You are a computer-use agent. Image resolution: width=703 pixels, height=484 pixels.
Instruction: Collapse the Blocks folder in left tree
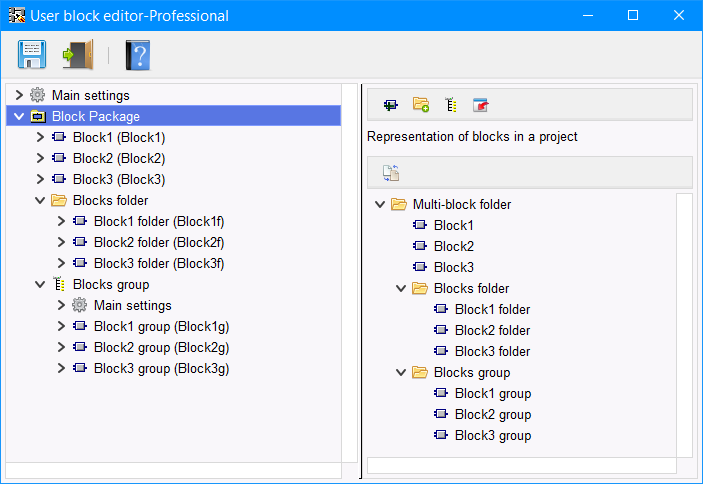pos(40,200)
